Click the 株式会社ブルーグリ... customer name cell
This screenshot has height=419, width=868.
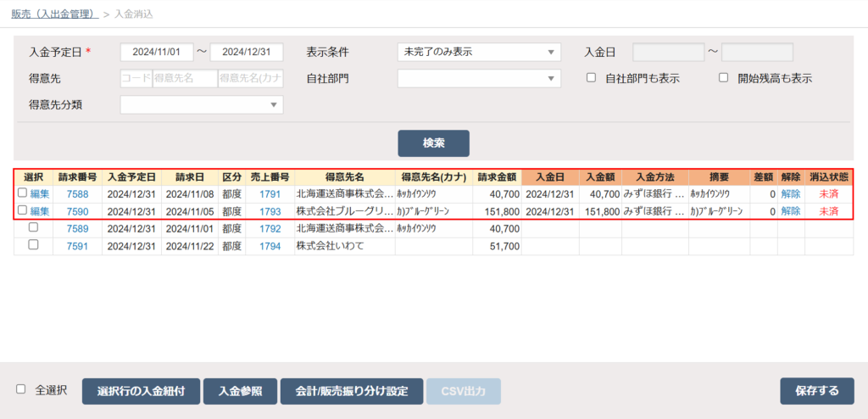click(345, 211)
